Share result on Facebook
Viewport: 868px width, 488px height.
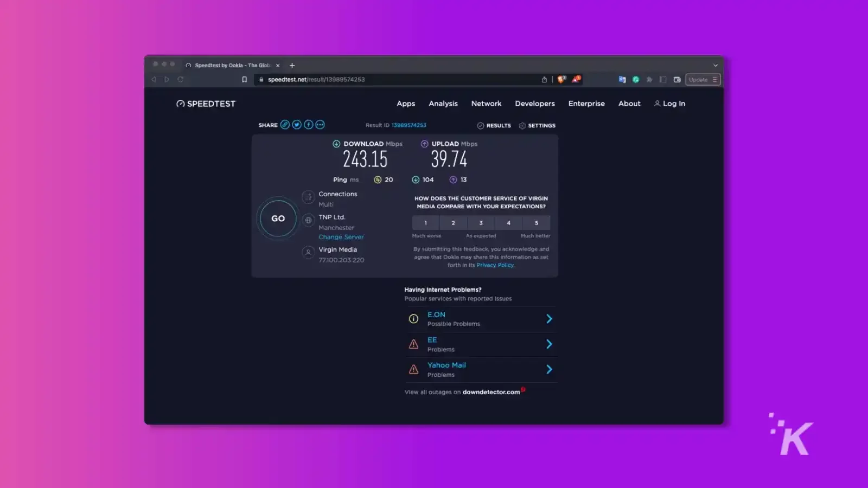pos(308,125)
